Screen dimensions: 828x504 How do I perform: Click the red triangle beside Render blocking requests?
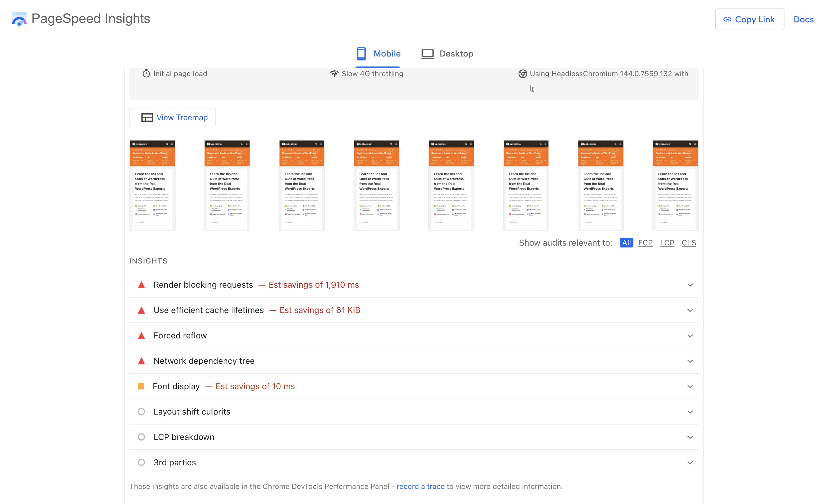(141, 285)
